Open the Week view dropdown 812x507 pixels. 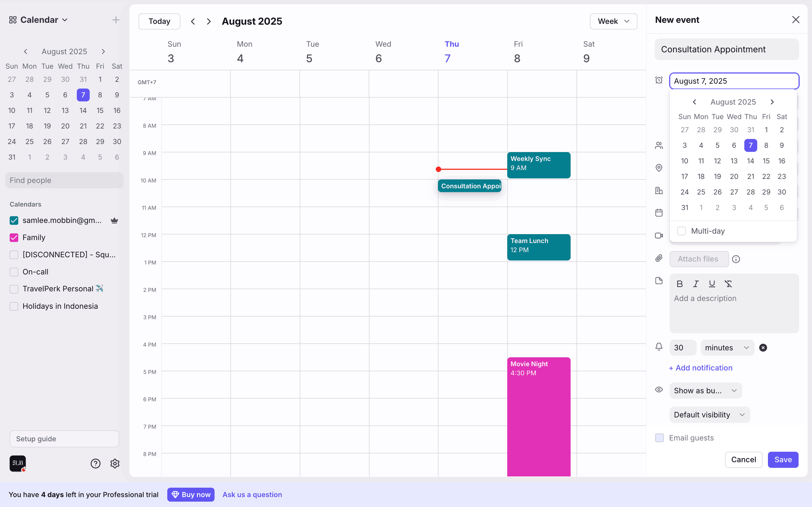pyautogui.click(x=613, y=21)
